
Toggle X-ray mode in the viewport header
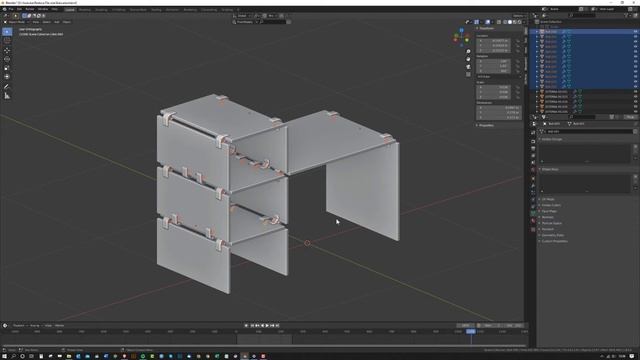click(499, 22)
